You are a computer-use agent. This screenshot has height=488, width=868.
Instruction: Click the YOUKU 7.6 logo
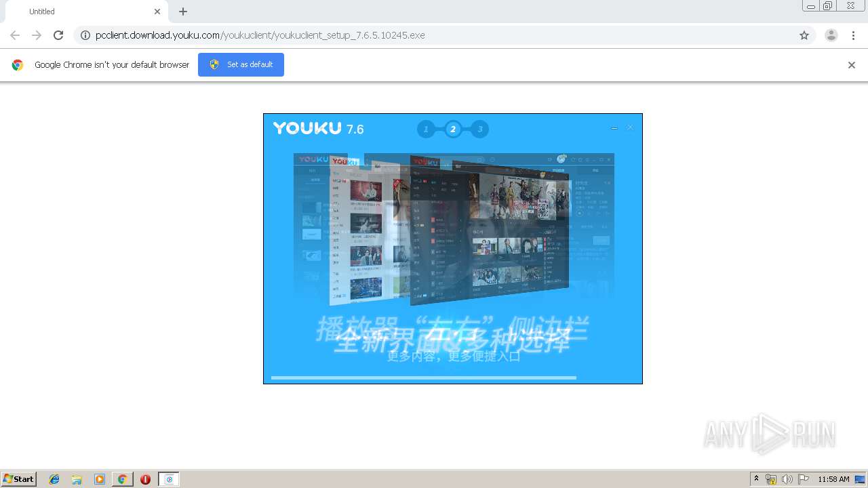[318, 128]
